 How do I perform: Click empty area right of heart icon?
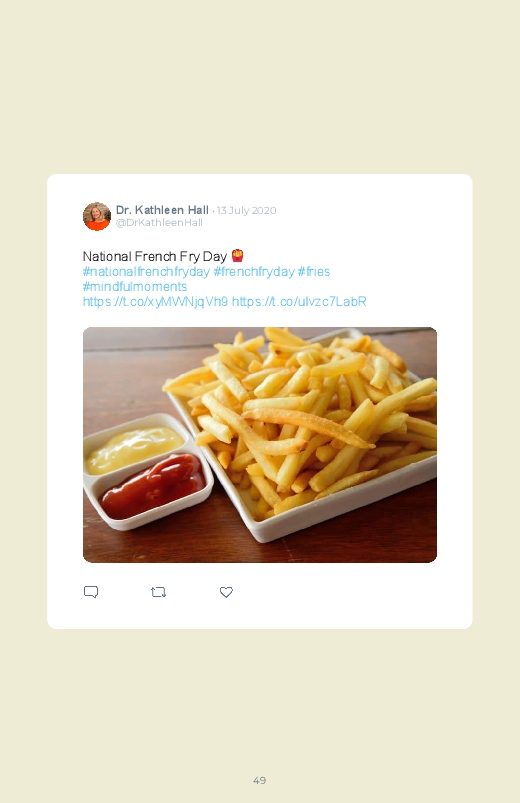(x=348, y=592)
